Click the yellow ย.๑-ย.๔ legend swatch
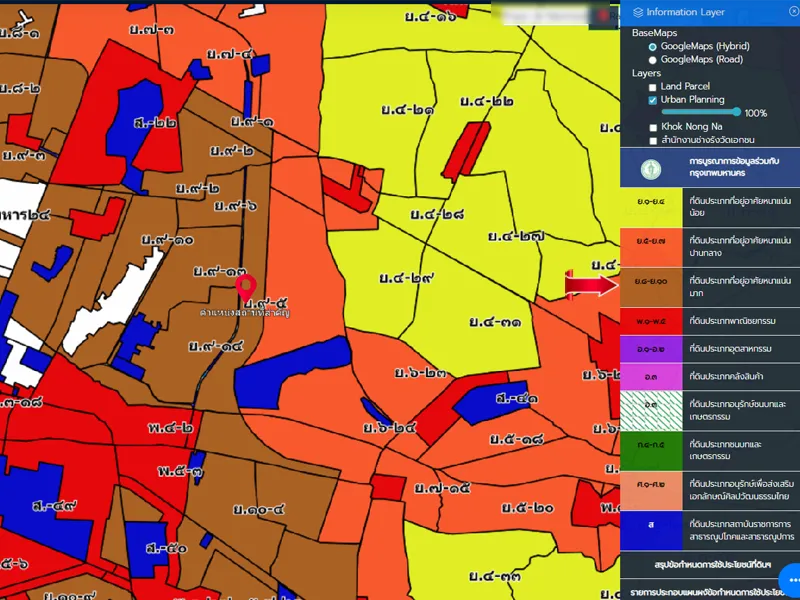This screenshot has height=600, width=800. click(x=651, y=206)
